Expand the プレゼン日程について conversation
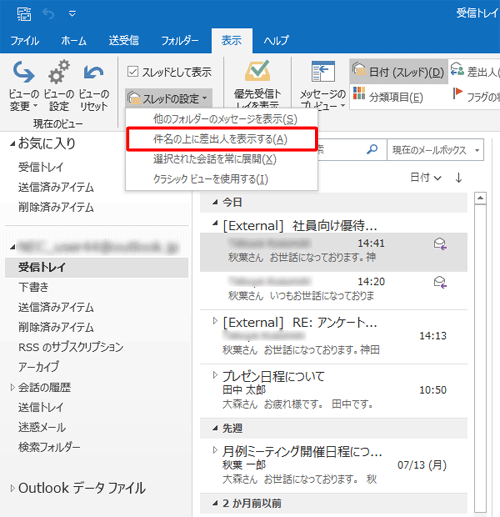Image resolution: width=500 pixels, height=517 pixels. pyautogui.click(x=215, y=375)
